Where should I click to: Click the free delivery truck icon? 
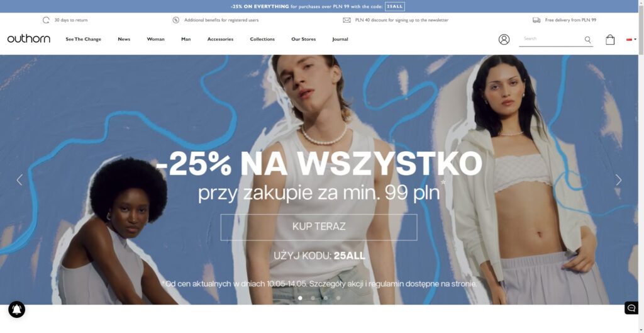(536, 20)
